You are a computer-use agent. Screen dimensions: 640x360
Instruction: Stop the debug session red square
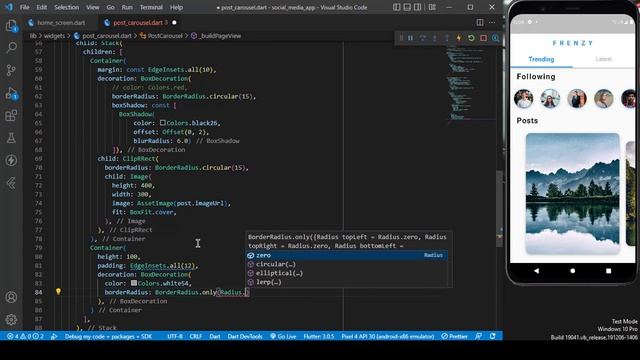[x=483, y=38]
